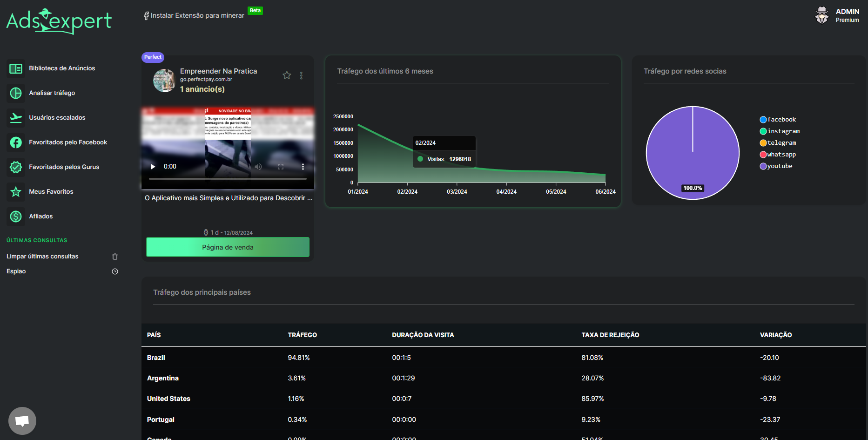Open the ADMIN Premium profile menu
This screenshot has width=868, height=440.
(x=838, y=15)
